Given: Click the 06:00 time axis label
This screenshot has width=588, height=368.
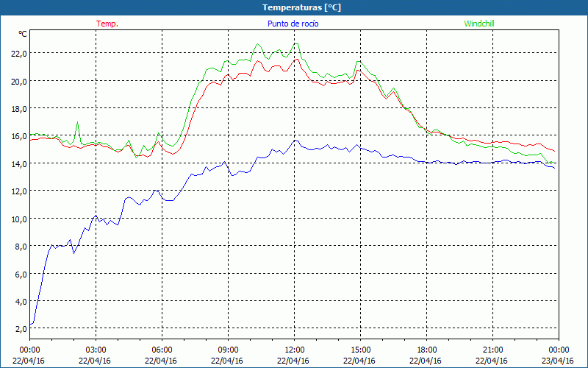Looking at the screenshot, I should tap(162, 350).
